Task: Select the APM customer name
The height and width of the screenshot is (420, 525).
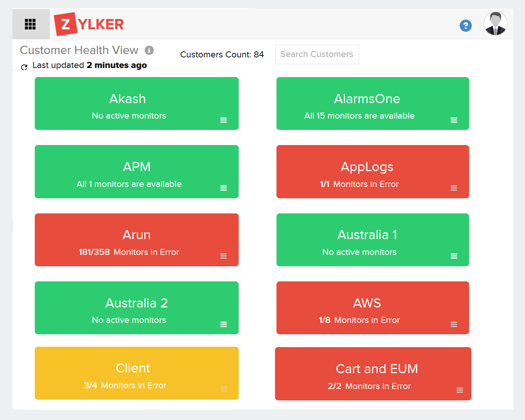Action: 137,167
